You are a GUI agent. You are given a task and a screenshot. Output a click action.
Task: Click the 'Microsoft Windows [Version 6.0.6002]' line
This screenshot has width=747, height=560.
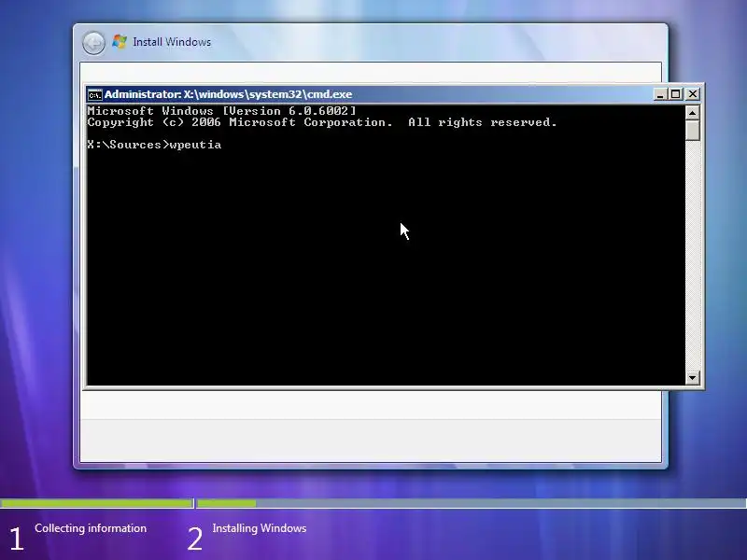221,111
